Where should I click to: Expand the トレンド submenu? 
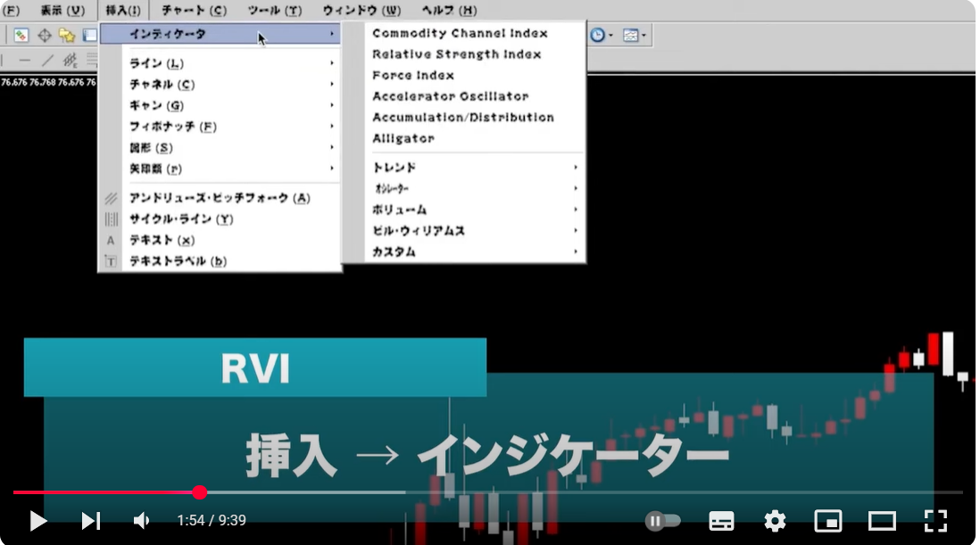click(475, 168)
